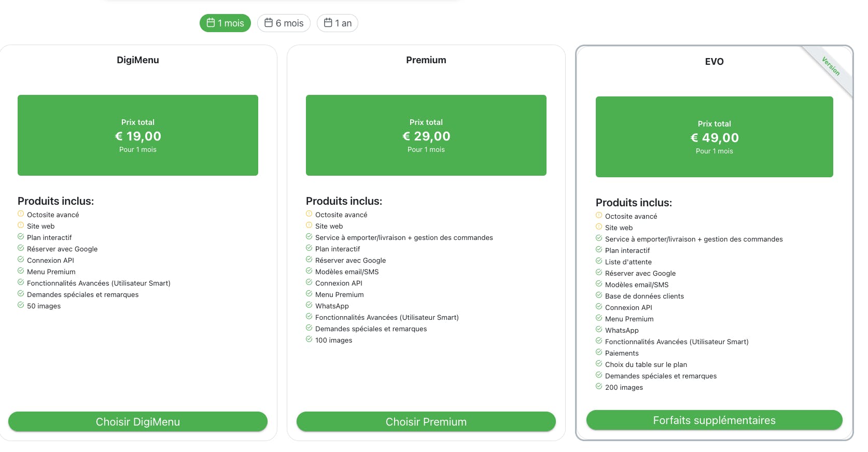Click the Choisir Premium button
The height and width of the screenshot is (452, 868).
[426, 422]
